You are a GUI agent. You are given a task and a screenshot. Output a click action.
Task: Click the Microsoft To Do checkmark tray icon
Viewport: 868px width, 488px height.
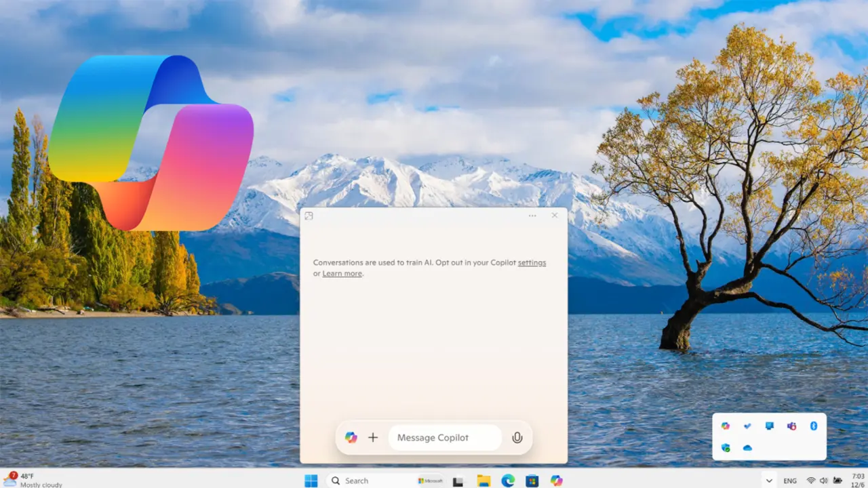pyautogui.click(x=747, y=426)
